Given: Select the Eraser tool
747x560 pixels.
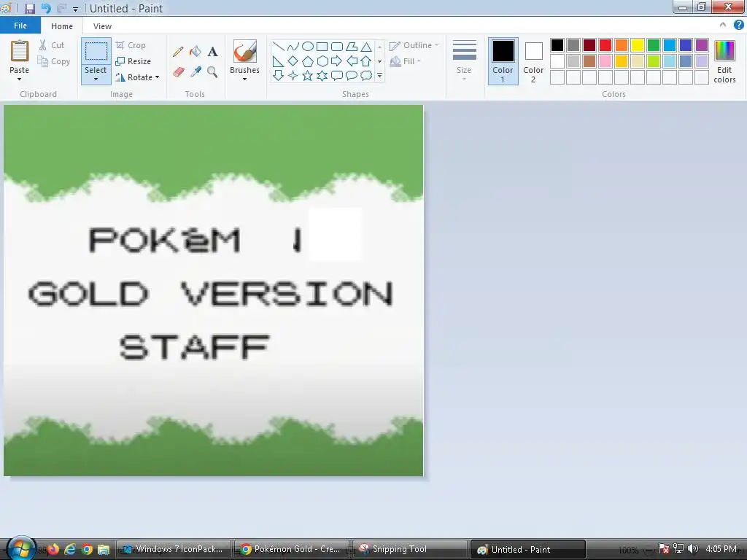Looking at the screenshot, I should point(178,72).
